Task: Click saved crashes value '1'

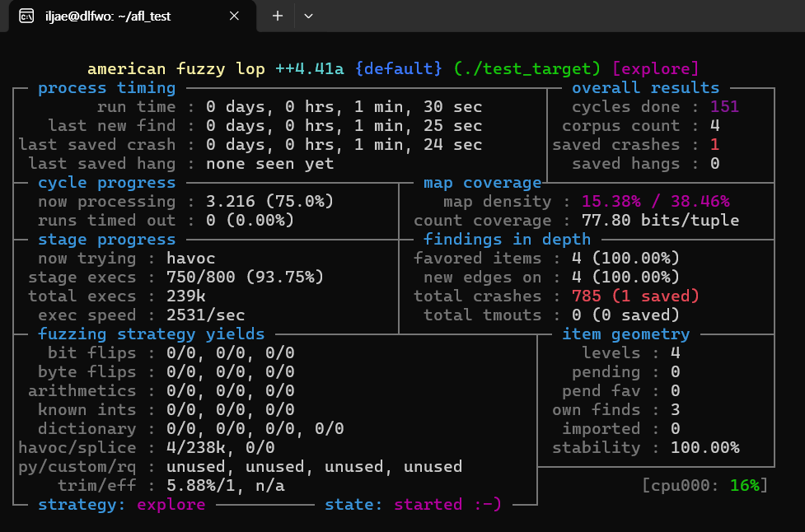Action: (x=714, y=145)
